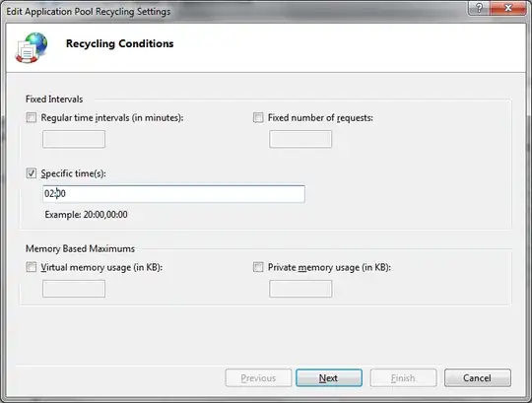Click the Next button
532x403 pixels.
(x=329, y=378)
